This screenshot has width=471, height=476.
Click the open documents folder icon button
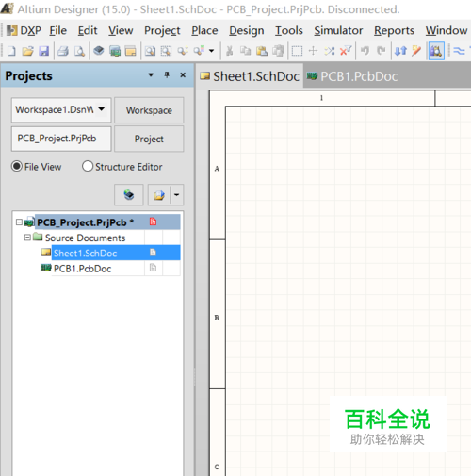159,195
